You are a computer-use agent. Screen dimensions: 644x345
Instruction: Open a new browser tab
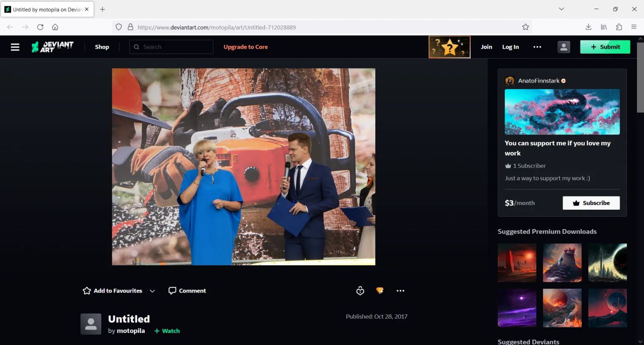102,9
